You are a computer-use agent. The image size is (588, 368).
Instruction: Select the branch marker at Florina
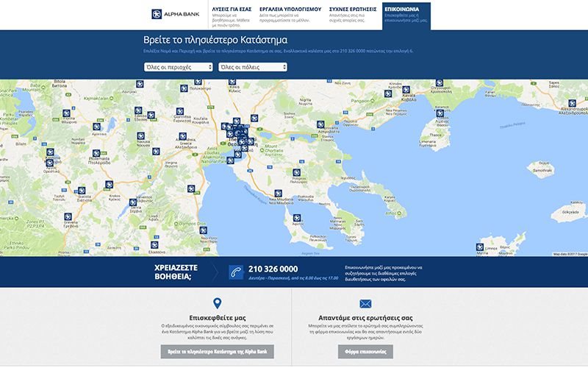pyautogui.click(x=66, y=113)
